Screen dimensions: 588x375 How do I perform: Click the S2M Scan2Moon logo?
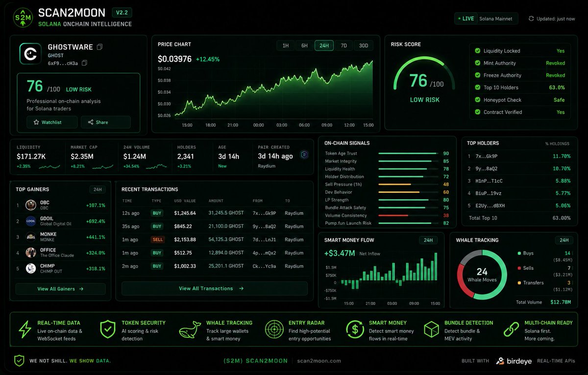(23, 17)
